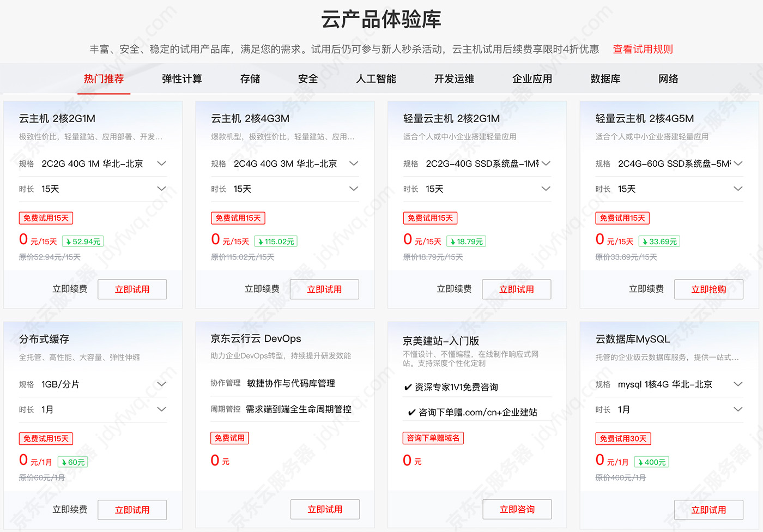Image resolution: width=763 pixels, height=532 pixels.
Task: Click 原价52.94元/15天 strikethrough price
Action: point(50,257)
